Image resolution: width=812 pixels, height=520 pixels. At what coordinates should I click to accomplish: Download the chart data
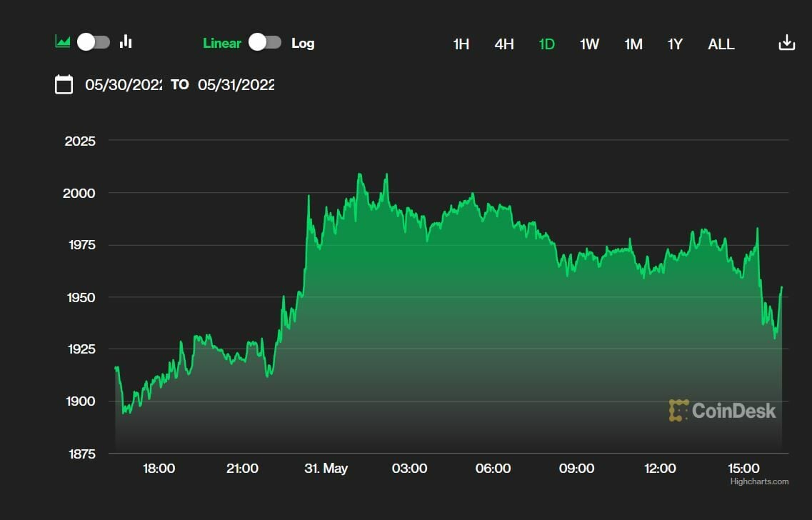(786, 43)
